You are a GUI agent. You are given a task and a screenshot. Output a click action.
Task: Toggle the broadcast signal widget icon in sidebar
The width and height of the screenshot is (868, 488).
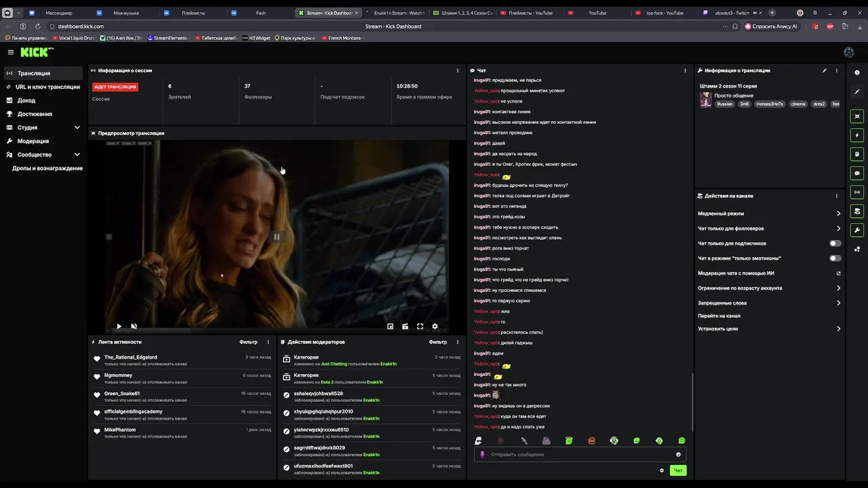pyautogui.click(x=857, y=192)
